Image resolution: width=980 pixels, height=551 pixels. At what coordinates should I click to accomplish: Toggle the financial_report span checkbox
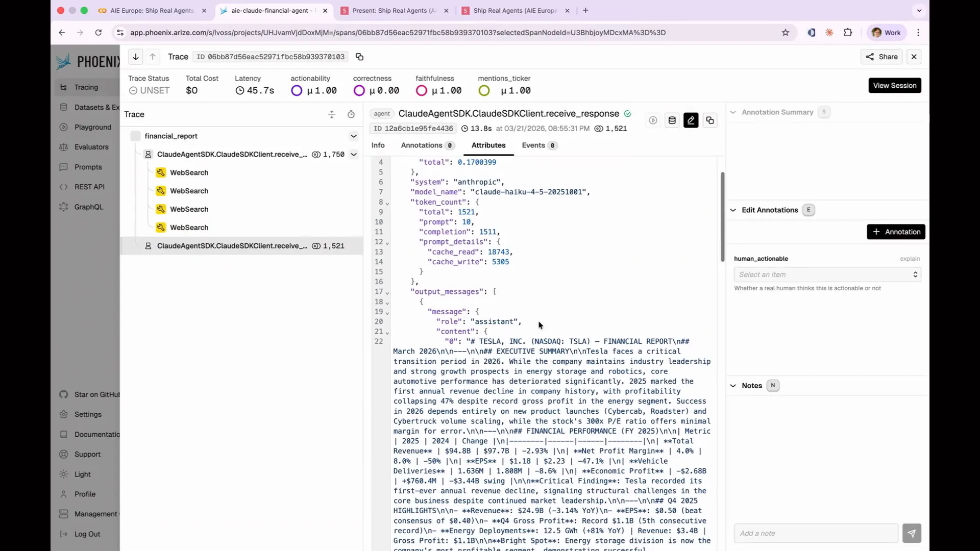pos(135,136)
